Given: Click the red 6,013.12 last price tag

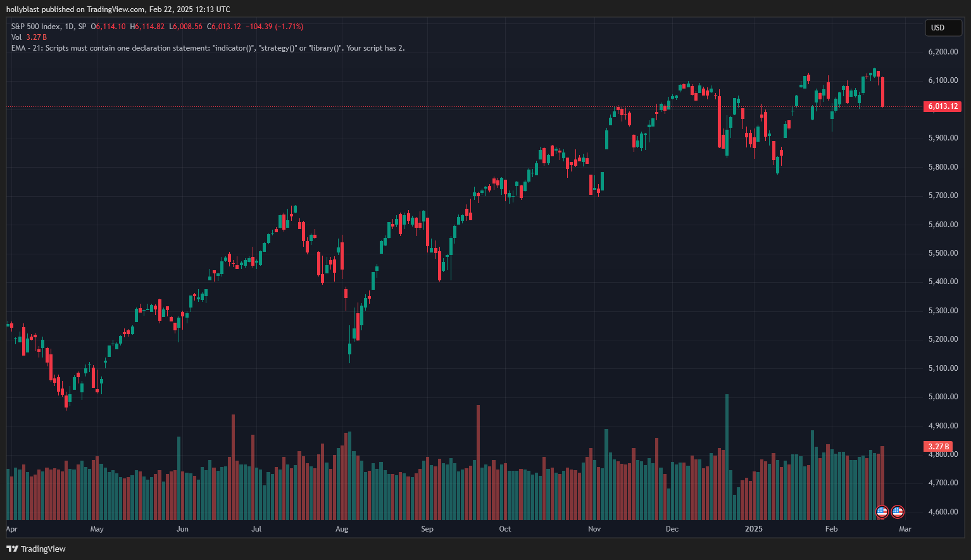Looking at the screenshot, I should pyautogui.click(x=943, y=106).
